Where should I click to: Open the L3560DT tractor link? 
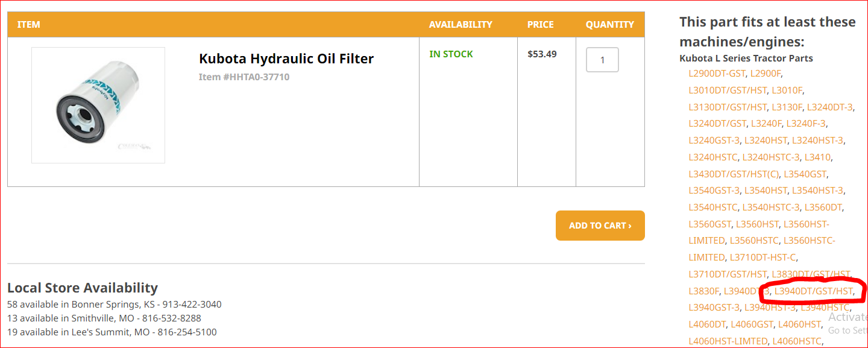(x=823, y=207)
